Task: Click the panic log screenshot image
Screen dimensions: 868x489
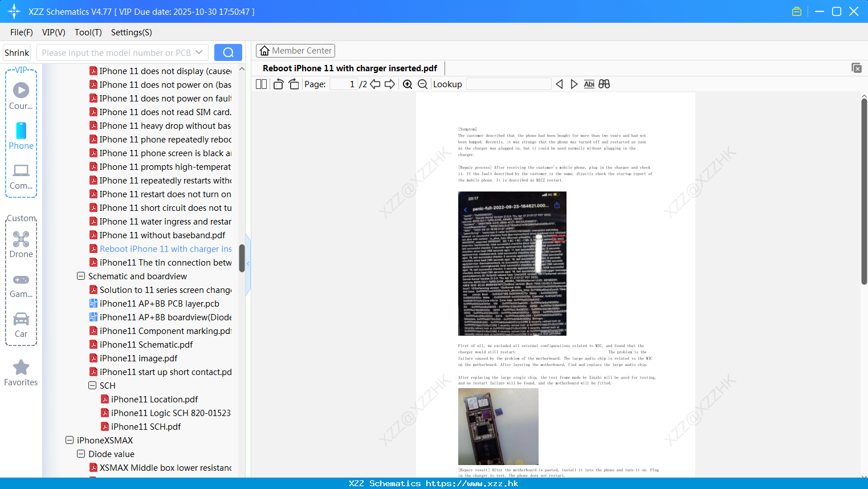Action: pyautogui.click(x=512, y=263)
